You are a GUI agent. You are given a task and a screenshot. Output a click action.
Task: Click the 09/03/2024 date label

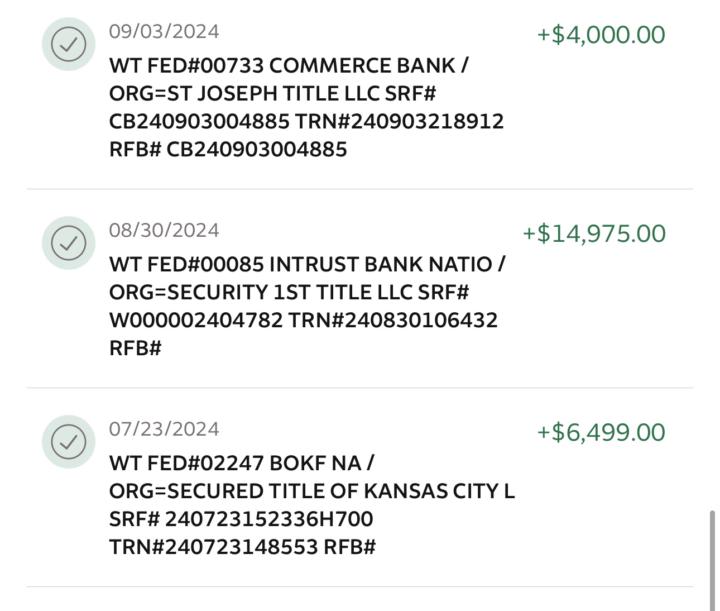(x=164, y=32)
